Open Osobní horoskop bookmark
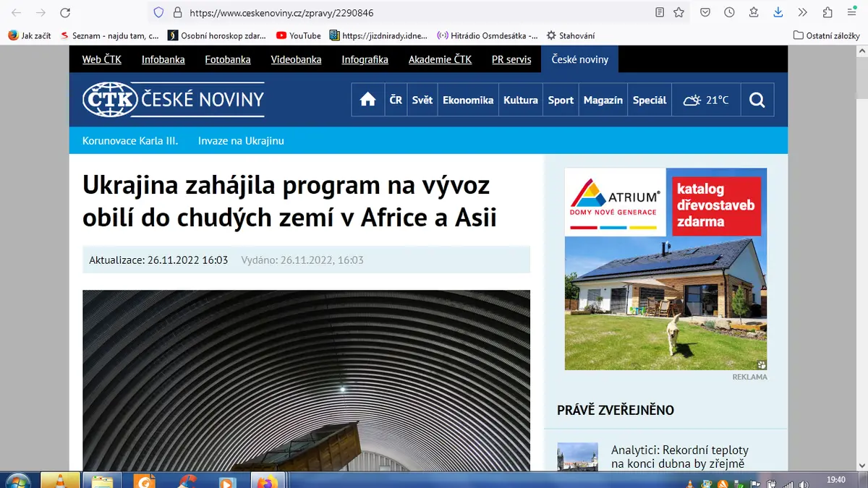The width and height of the screenshot is (868, 488). (x=217, y=35)
